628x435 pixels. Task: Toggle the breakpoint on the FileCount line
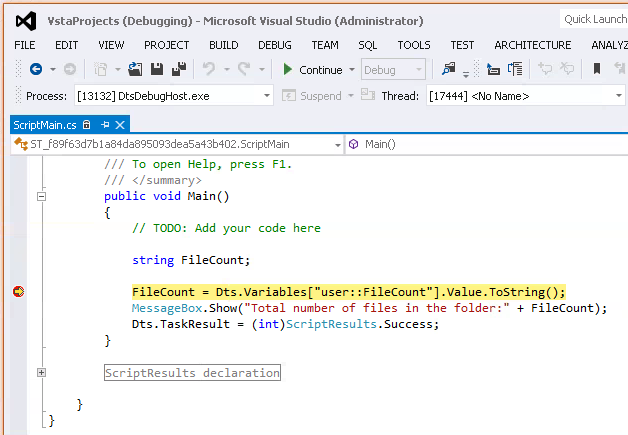18,292
